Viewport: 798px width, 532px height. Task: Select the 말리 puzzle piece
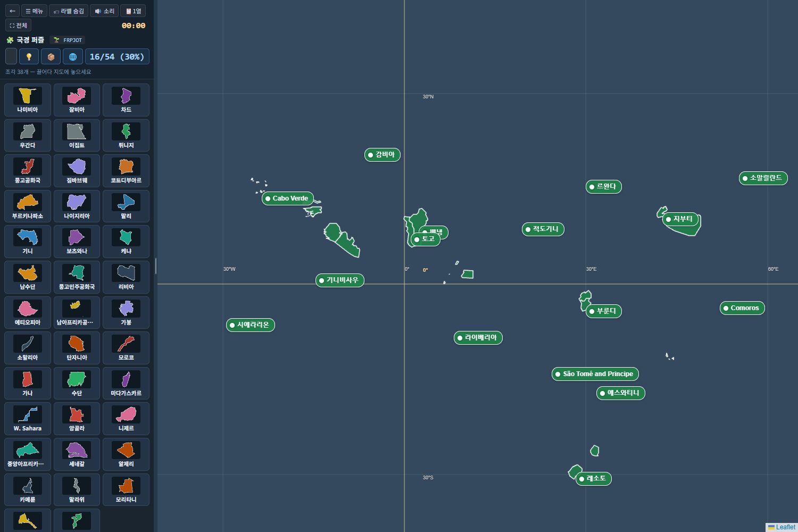pyautogui.click(x=126, y=206)
